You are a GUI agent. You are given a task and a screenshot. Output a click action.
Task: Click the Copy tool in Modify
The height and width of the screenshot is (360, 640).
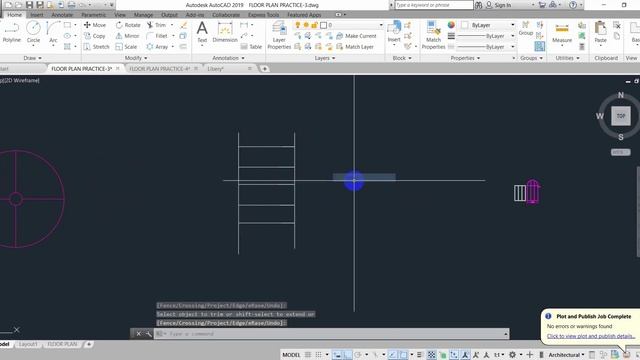coord(95,36)
